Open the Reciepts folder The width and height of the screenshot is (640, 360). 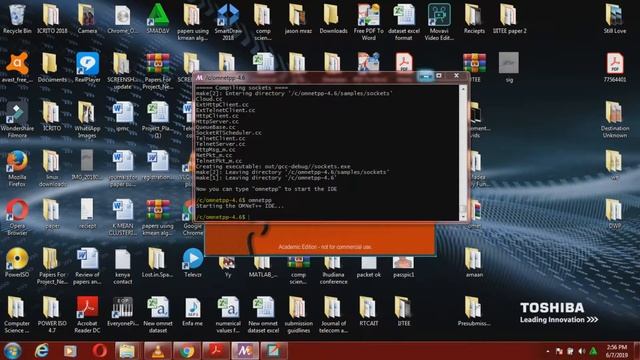point(474,19)
